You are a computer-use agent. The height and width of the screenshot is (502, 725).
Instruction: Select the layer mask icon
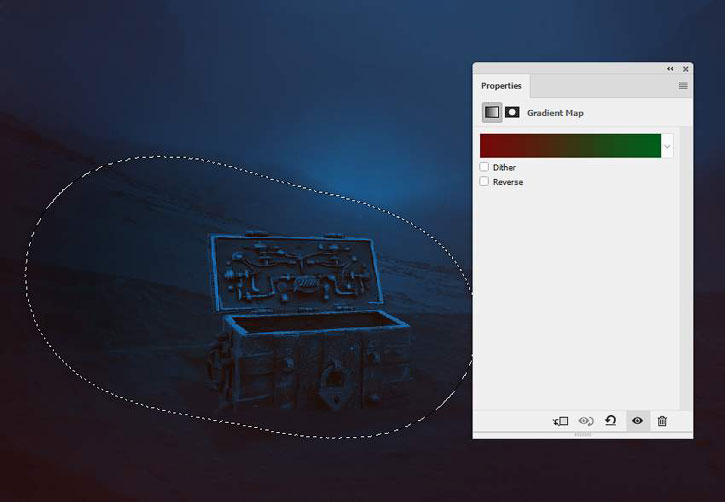point(512,112)
